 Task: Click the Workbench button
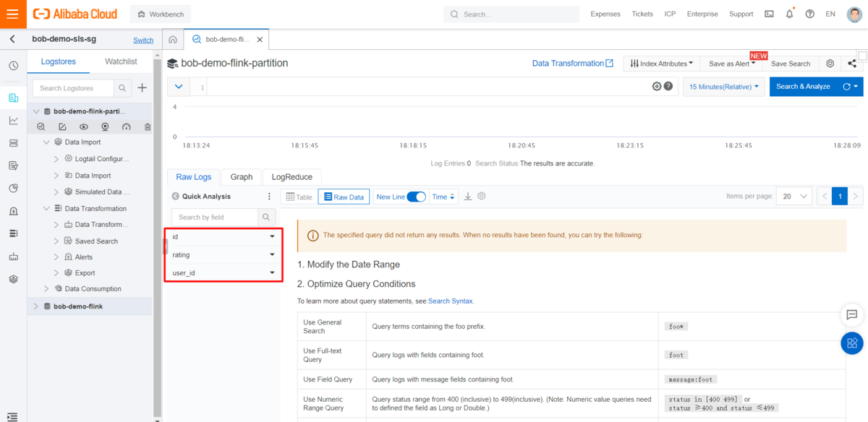point(161,14)
